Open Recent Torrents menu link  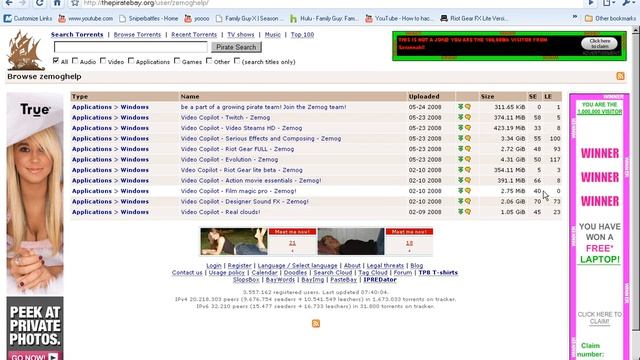194,35
